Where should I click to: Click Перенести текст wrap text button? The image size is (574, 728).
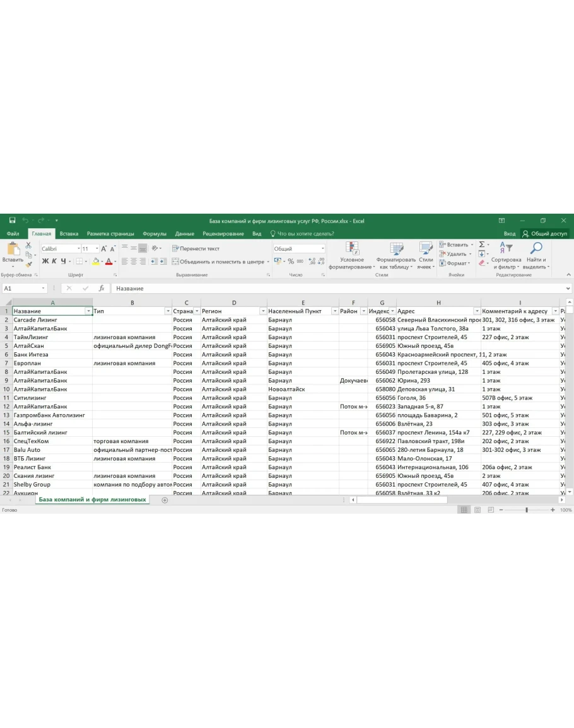[196, 248]
